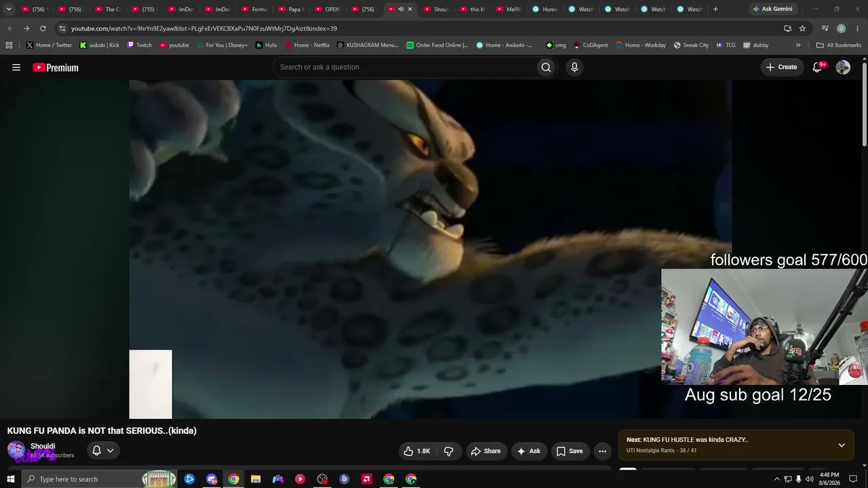Switch to the 'this M' tab
The height and width of the screenshot is (488, 868).
coord(473,9)
